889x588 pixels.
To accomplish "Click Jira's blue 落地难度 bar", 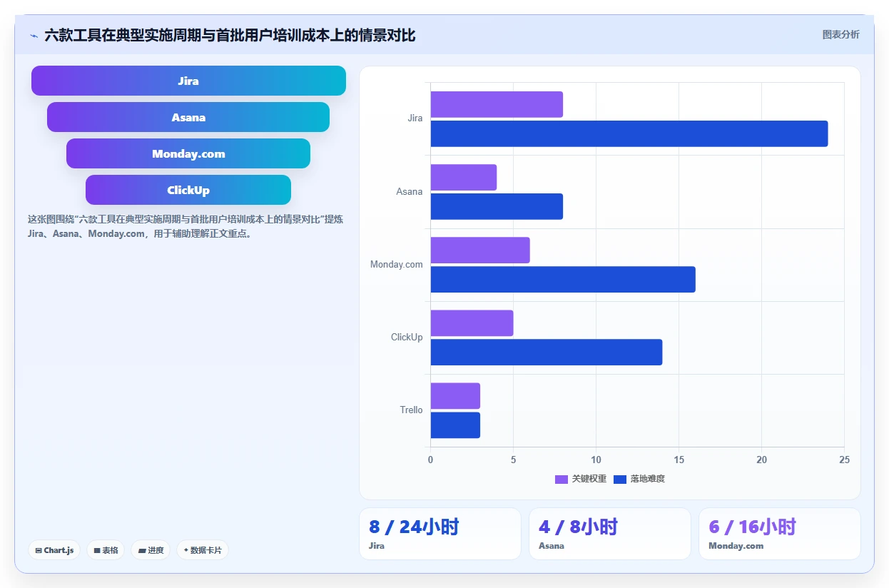I will 629,133.
